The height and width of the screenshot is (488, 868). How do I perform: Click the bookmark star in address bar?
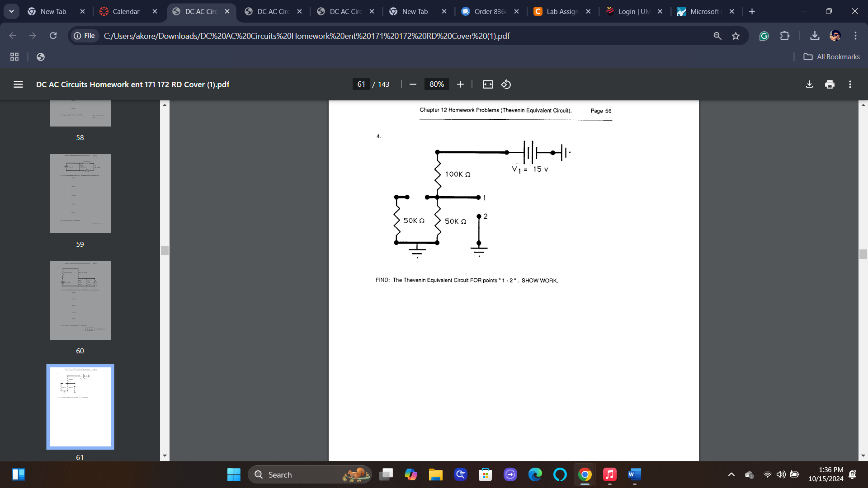coord(736,36)
